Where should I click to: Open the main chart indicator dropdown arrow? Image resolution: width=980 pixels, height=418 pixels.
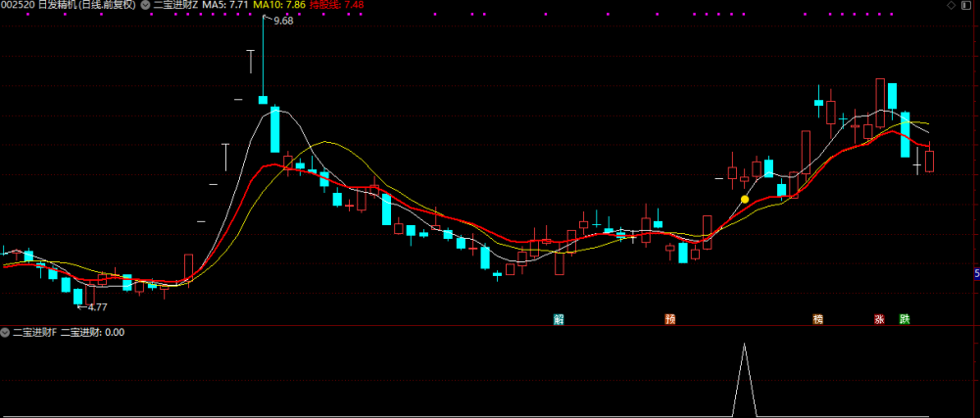pyautogui.click(x=145, y=5)
